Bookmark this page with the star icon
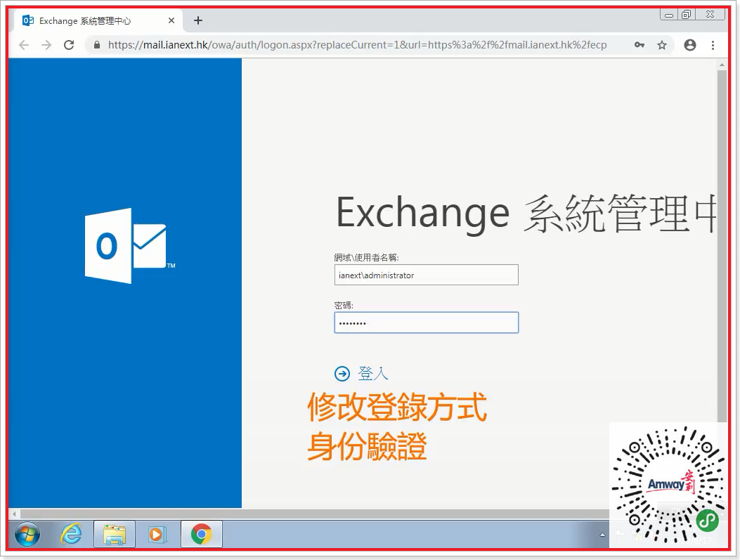The width and height of the screenshot is (740, 560). [x=662, y=45]
